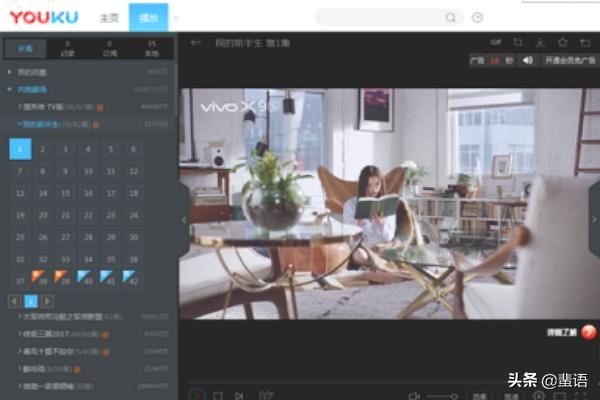Select episode 10 in episode grid

click(88, 171)
